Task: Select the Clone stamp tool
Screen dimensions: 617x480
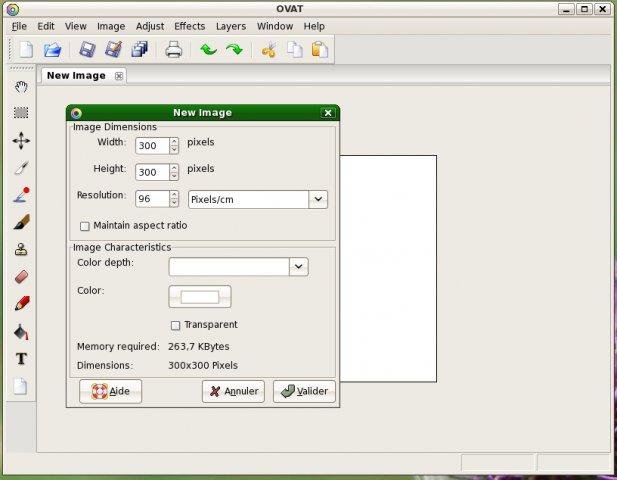Action: [21, 249]
